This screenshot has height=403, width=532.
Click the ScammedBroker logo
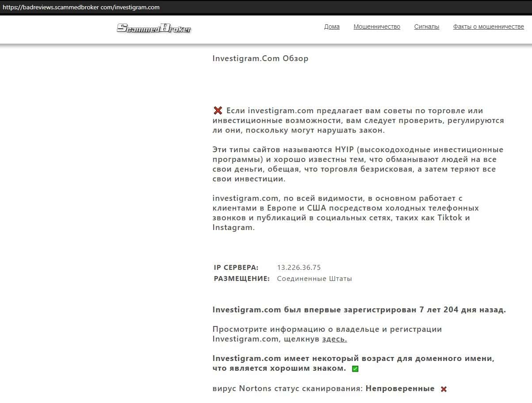coord(154,28)
